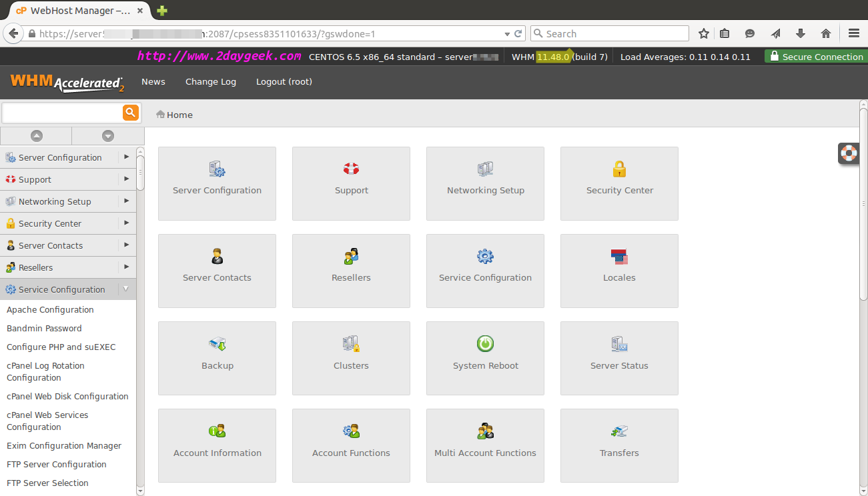Collapse the Service Configuration sidebar section
Image resolution: width=868 pixels, height=496 pixels.
coord(126,289)
